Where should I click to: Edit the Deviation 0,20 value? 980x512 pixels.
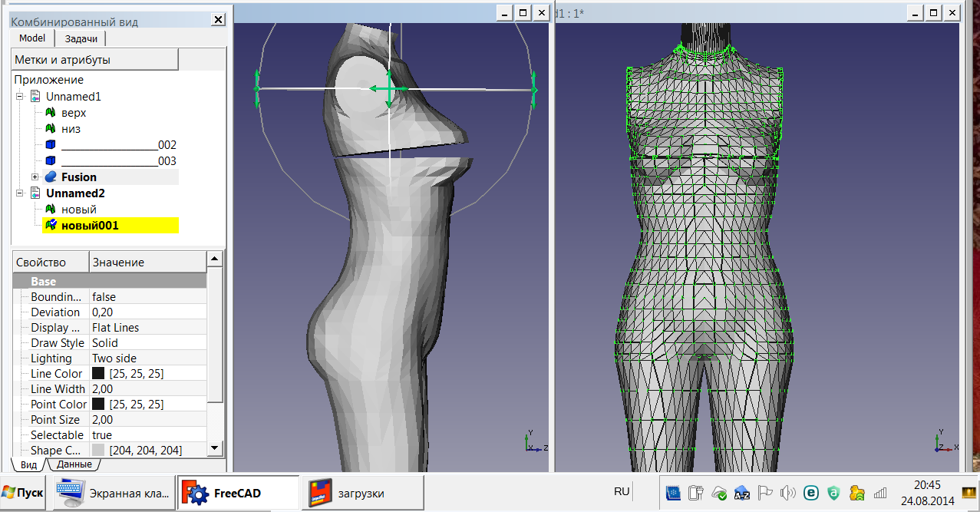pyautogui.click(x=148, y=312)
